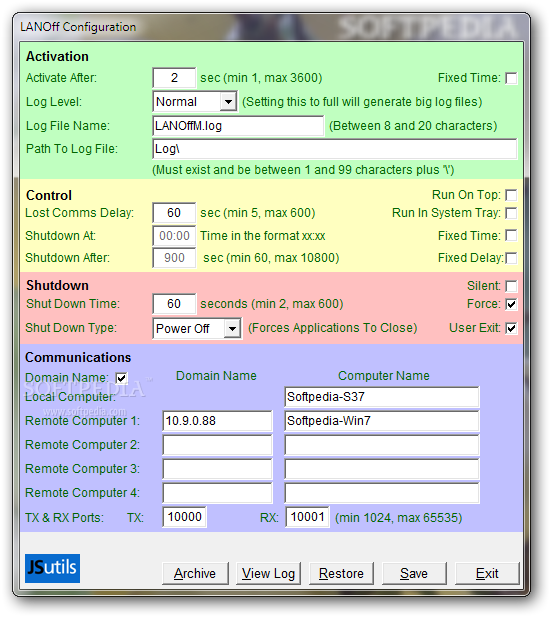Screen dimensions: 551x617
Task: Click the Activation section heading
Action: coord(57,57)
